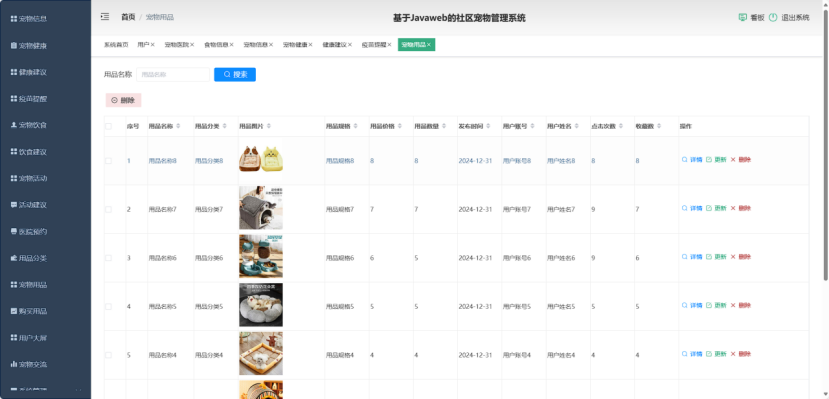
Task: Go to 宠物活动 in the sidebar
Action: click(29, 178)
